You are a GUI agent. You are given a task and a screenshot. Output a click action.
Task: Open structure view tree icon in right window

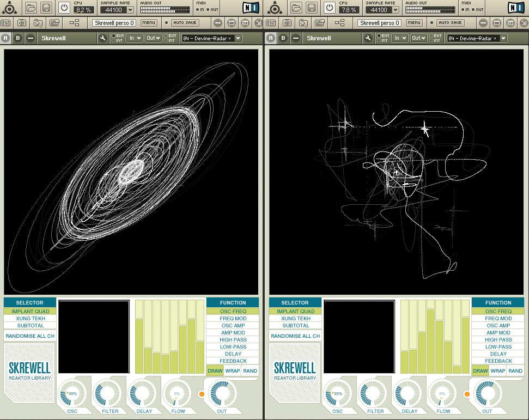point(339,23)
